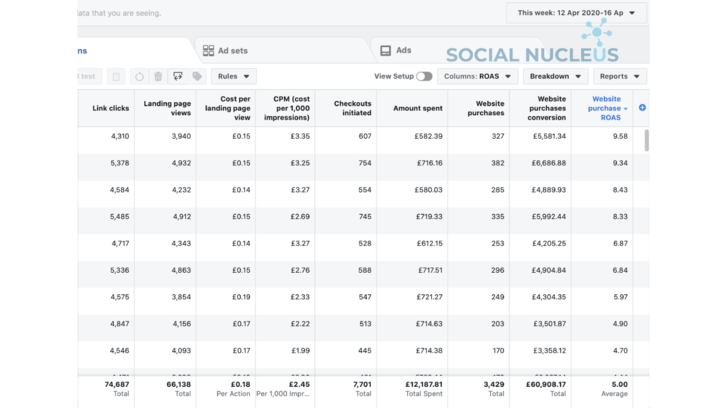727x409 pixels.
Task: Switch to the Ad sets tab
Action: pyautogui.click(x=231, y=51)
